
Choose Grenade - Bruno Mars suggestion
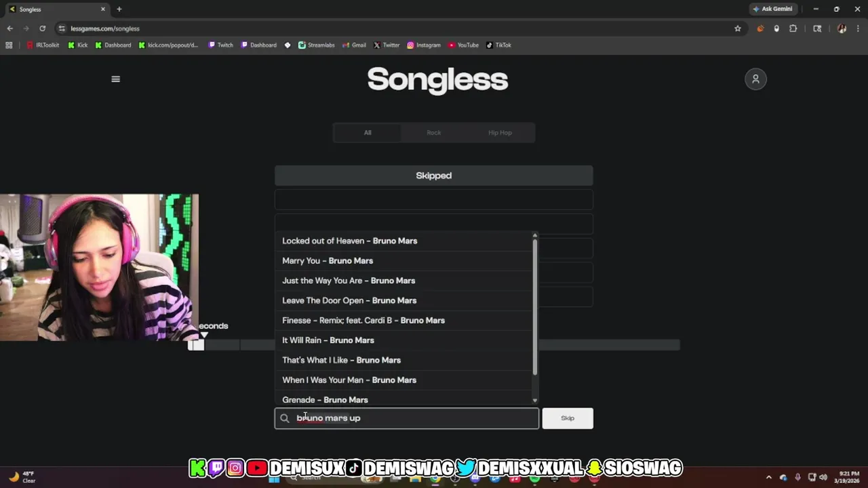[403, 399]
